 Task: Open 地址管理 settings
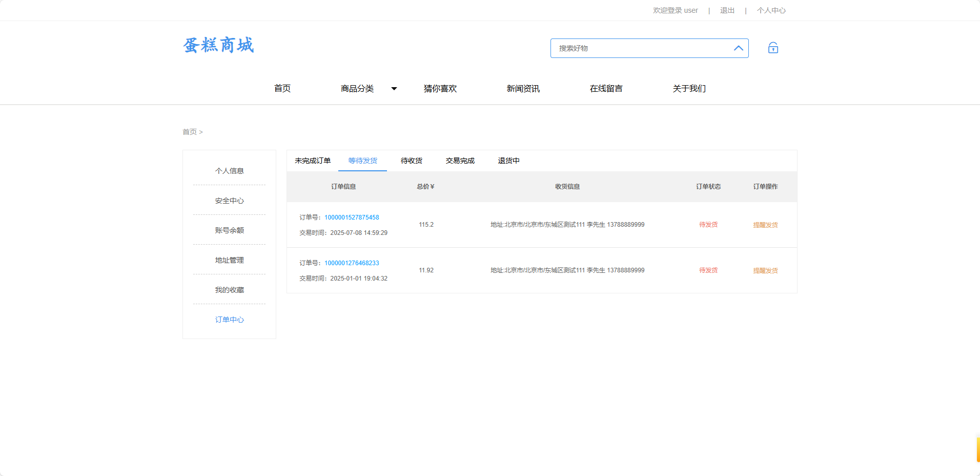tap(229, 260)
